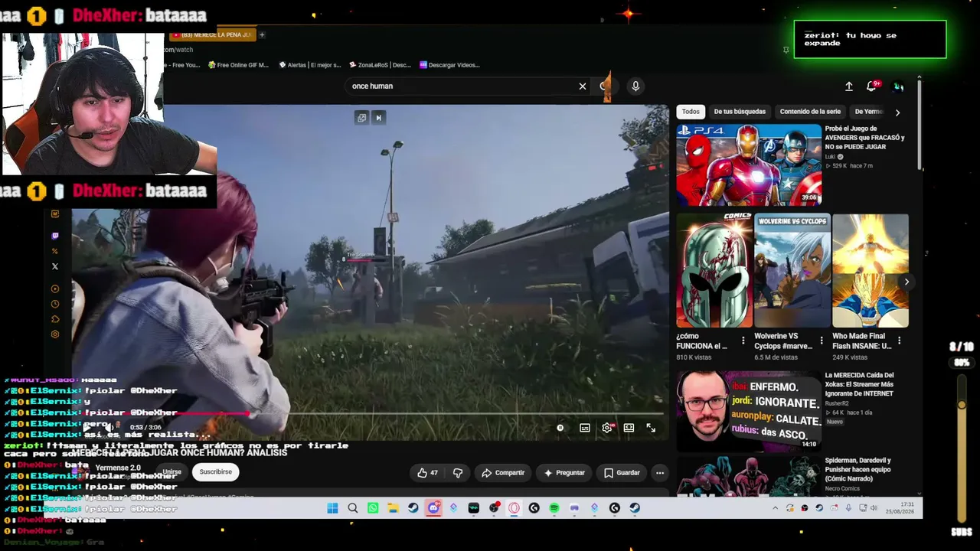Open Spotify from the taskbar
This screenshot has width=980, height=551.
coord(554,508)
